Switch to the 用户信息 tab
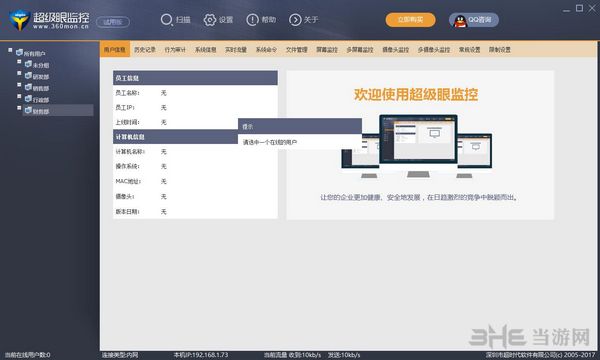Screen dimensions: 600x360 click(x=115, y=50)
